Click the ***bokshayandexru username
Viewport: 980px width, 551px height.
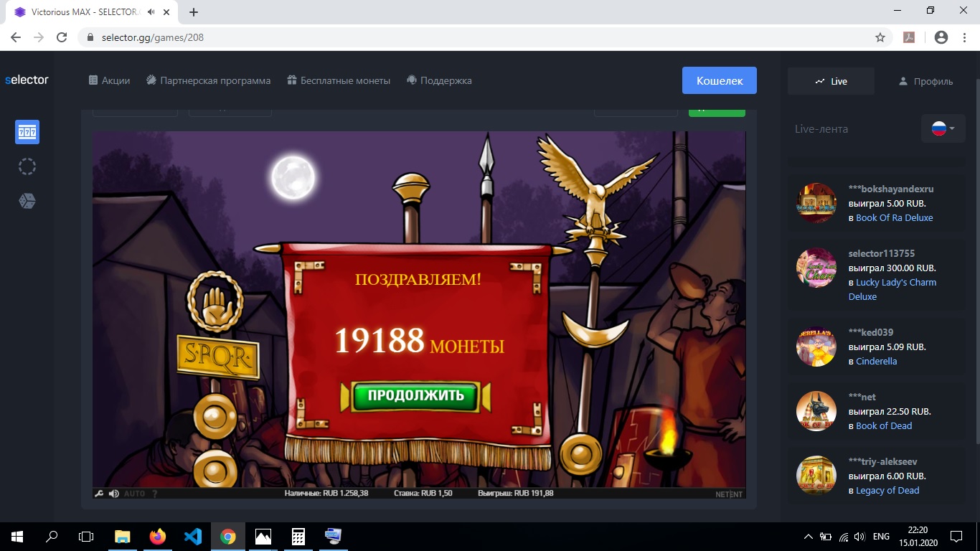891,189
